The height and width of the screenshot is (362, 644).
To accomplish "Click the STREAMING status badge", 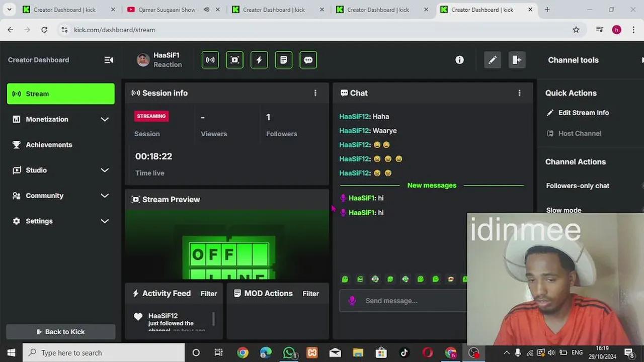I will (x=151, y=116).
